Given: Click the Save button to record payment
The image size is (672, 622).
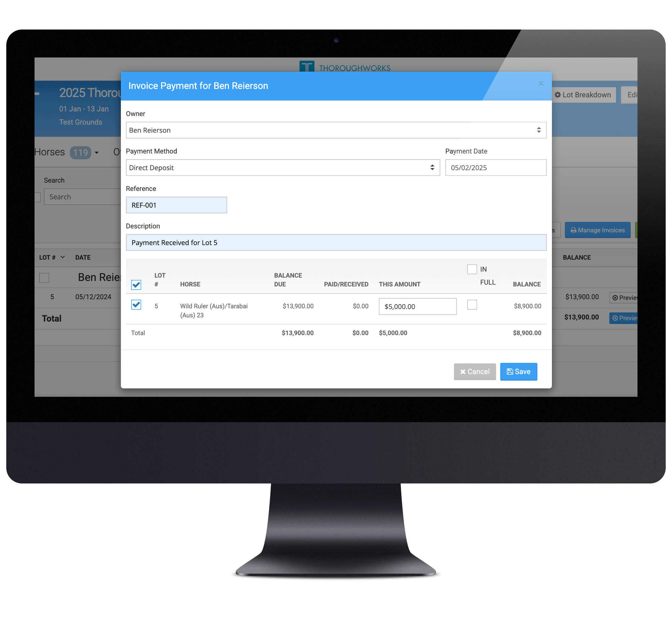Looking at the screenshot, I should [519, 371].
